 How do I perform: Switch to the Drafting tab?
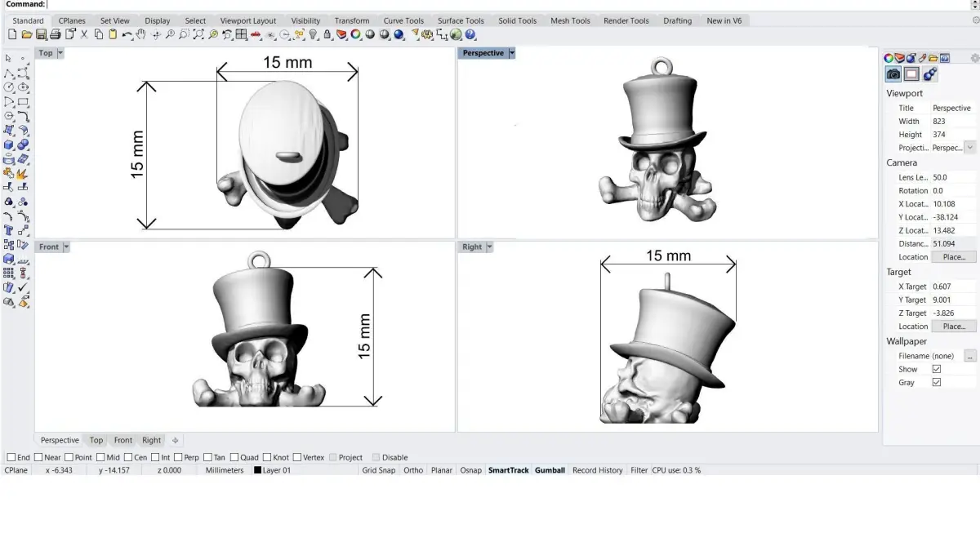point(677,20)
